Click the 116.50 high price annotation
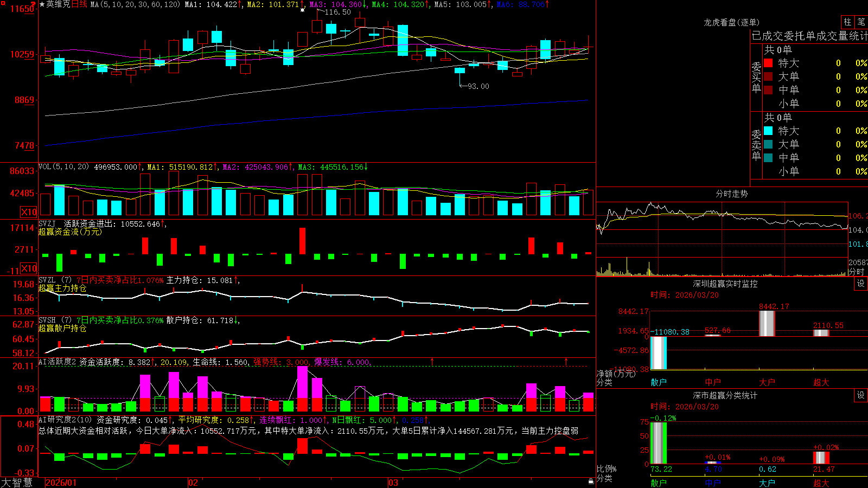The height and width of the screenshot is (488, 868). 337,12
